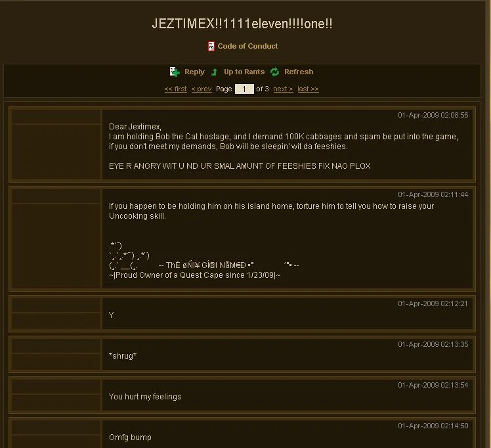This screenshot has height=448, width=491.
Task: Go to the prev page link
Action: pos(202,89)
